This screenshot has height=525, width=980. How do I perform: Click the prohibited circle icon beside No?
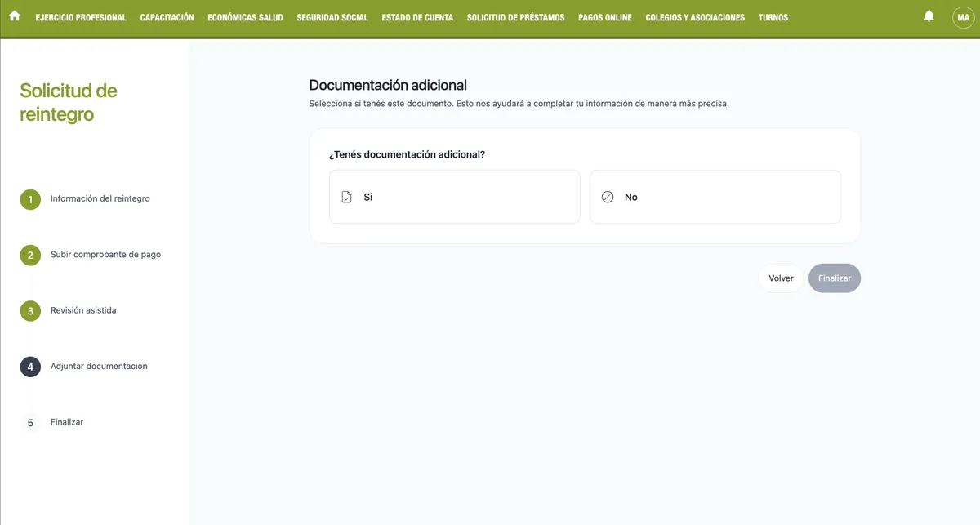[x=608, y=197]
